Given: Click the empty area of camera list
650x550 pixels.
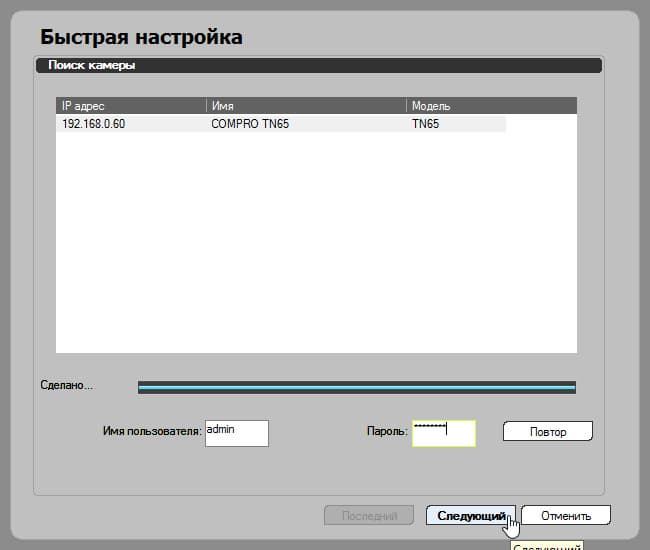Looking at the screenshot, I should [316, 242].
